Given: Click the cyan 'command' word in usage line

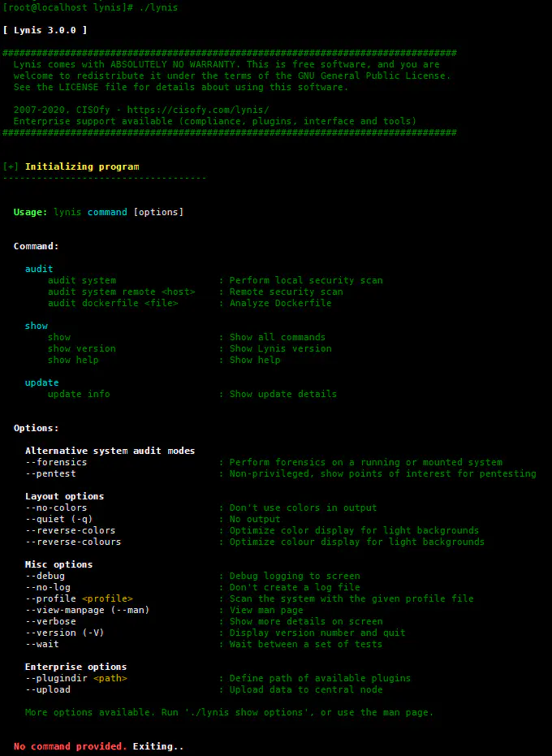Looking at the screenshot, I should (x=107, y=212).
